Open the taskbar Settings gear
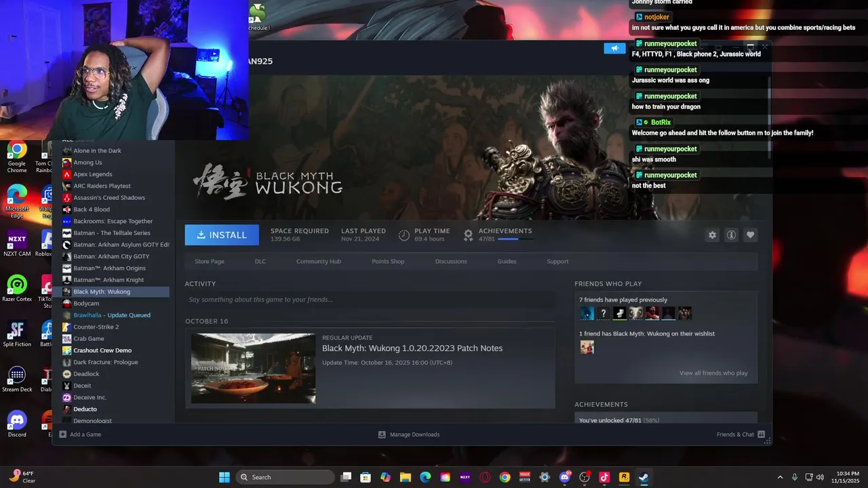The image size is (868, 488). pyautogui.click(x=545, y=477)
